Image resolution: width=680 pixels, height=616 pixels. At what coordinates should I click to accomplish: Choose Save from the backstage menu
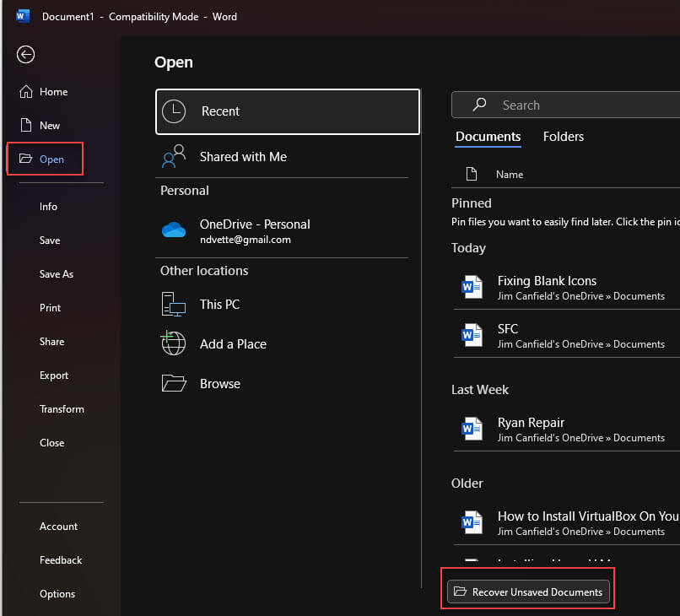coord(50,240)
